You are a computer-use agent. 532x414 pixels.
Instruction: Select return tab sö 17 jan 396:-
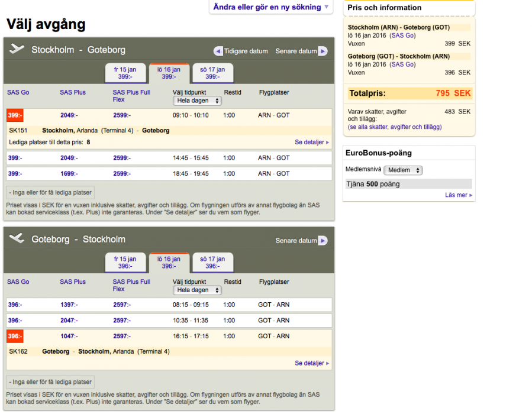click(x=212, y=263)
